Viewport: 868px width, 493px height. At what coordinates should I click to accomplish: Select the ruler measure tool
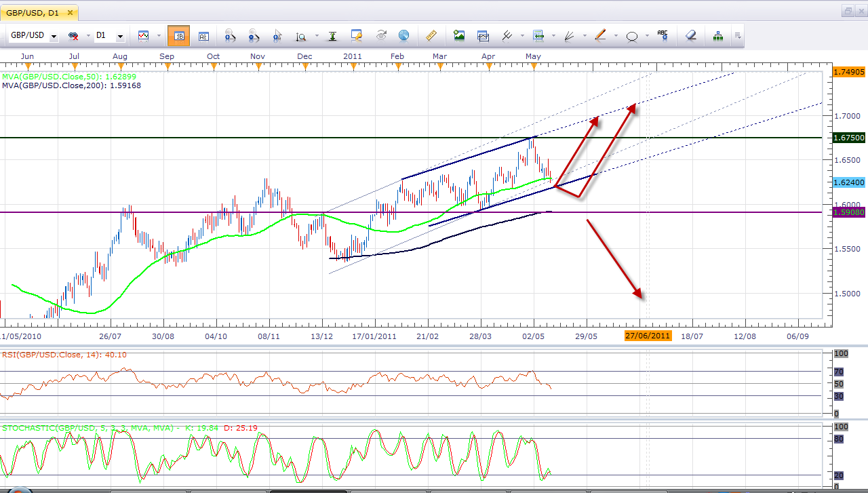(x=431, y=35)
